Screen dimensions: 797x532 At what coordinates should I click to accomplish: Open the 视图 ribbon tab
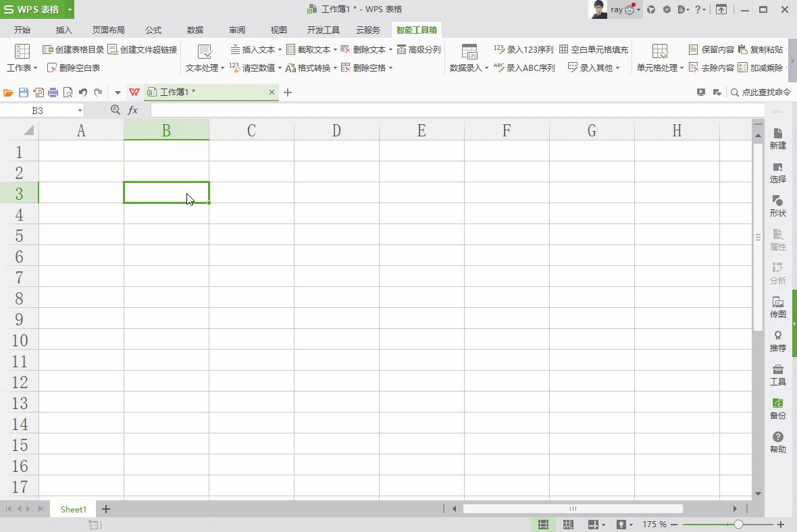point(278,30)
